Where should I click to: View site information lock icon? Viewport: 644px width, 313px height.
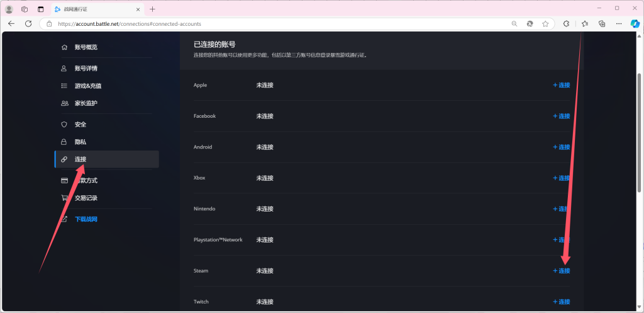tap(49, 24)
